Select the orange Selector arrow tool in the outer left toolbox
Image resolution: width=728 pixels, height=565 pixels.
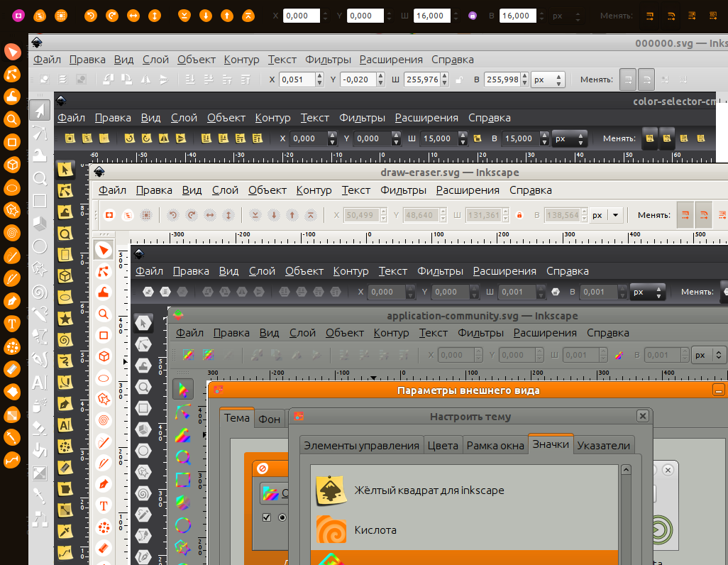pyautogui.click(x=12, y=51)
